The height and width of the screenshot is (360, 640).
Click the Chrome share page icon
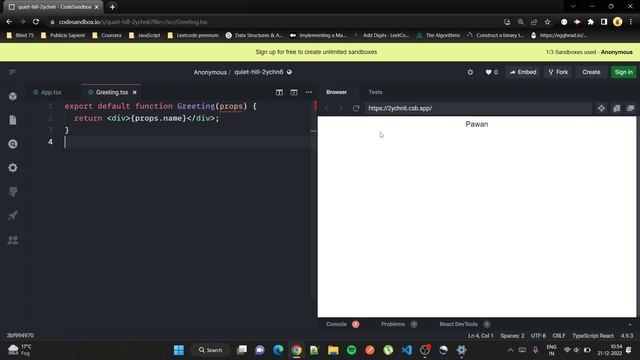[534, 22]
